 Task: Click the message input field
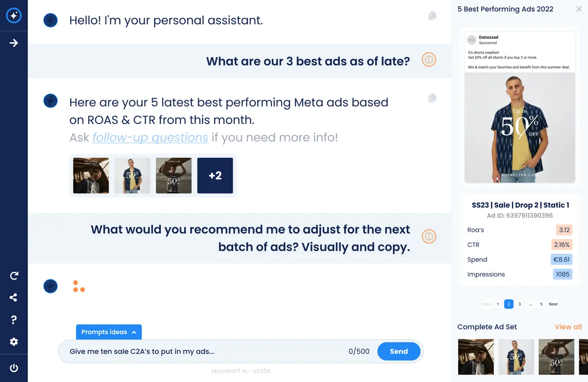[x=204, y=351]
